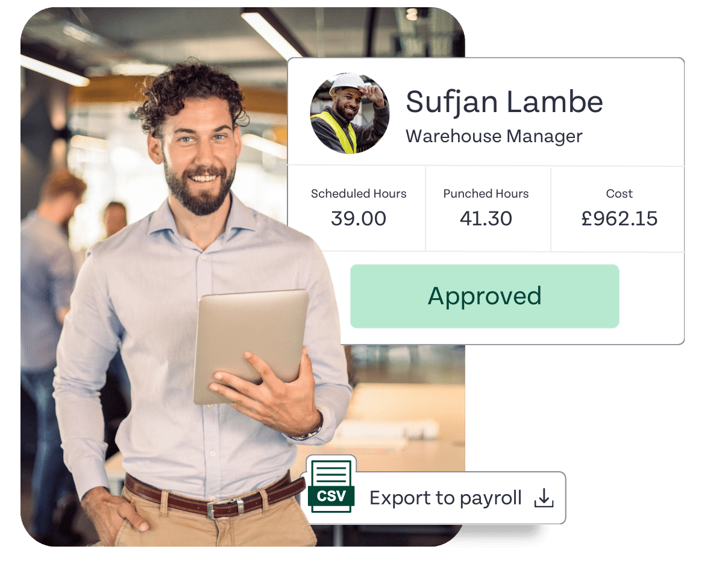Select the Export to payroll label
Viewport: 728px width, 570px height.
pos(445,498)
